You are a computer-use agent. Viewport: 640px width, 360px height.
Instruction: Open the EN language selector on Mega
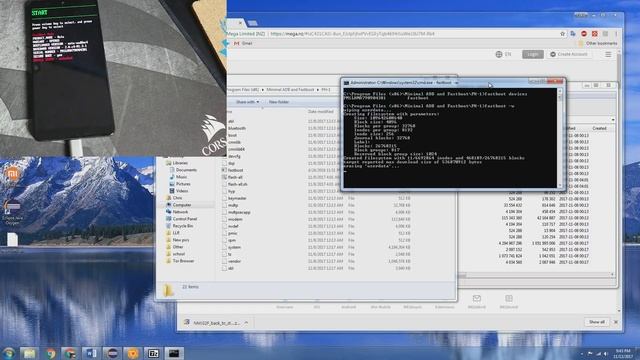(503, 54)
